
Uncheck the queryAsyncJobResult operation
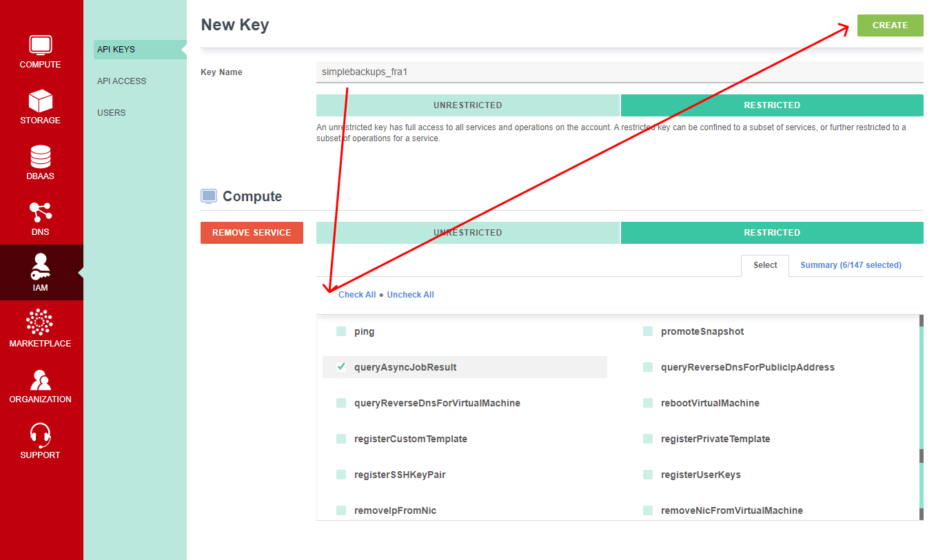coord(341,367)
